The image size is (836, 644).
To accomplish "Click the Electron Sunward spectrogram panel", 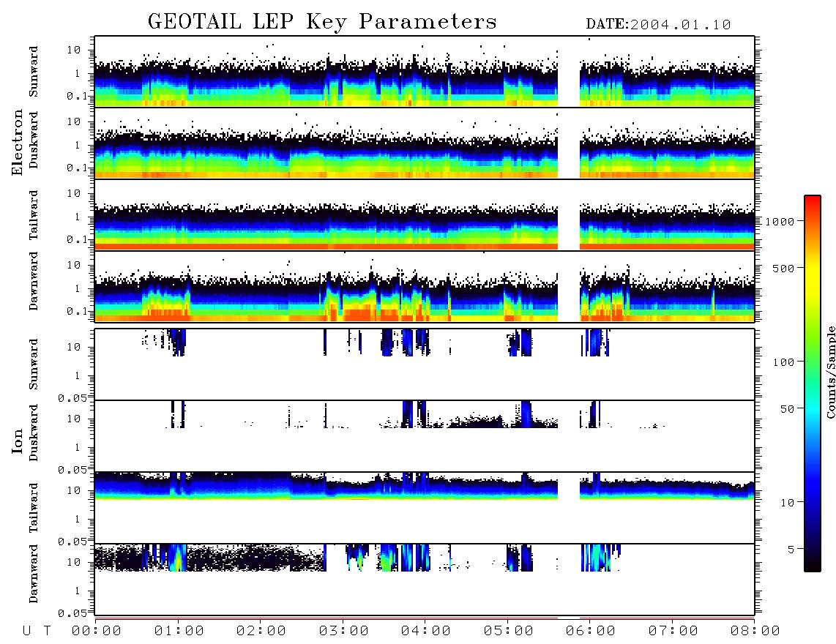I will tap(425, 72).
